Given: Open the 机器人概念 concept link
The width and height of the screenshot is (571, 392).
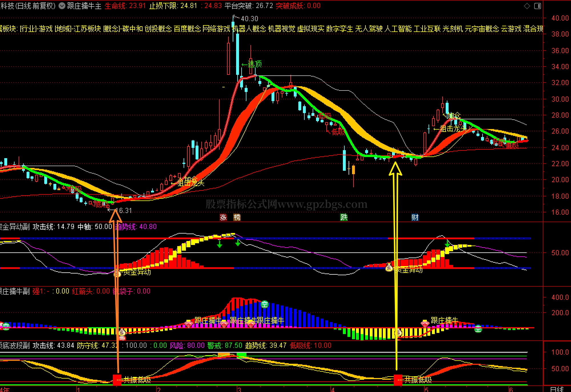Looking at the screenshot, I should tap(249, 29).
